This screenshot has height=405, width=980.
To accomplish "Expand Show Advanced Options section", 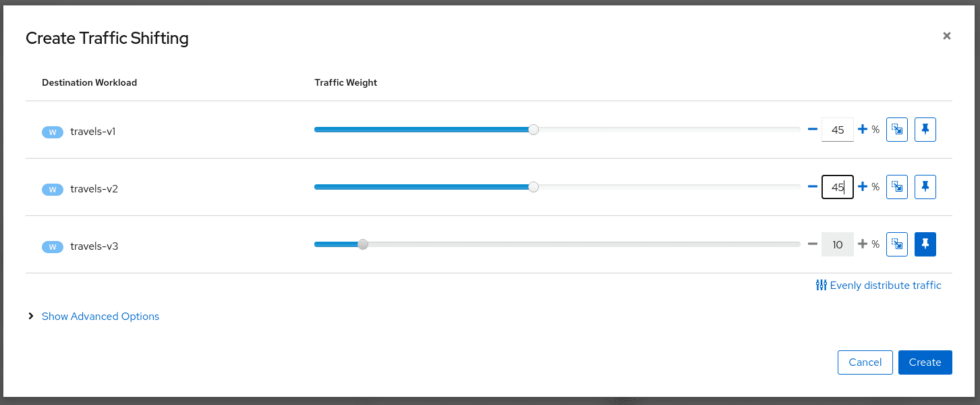I will click(100, 317).
